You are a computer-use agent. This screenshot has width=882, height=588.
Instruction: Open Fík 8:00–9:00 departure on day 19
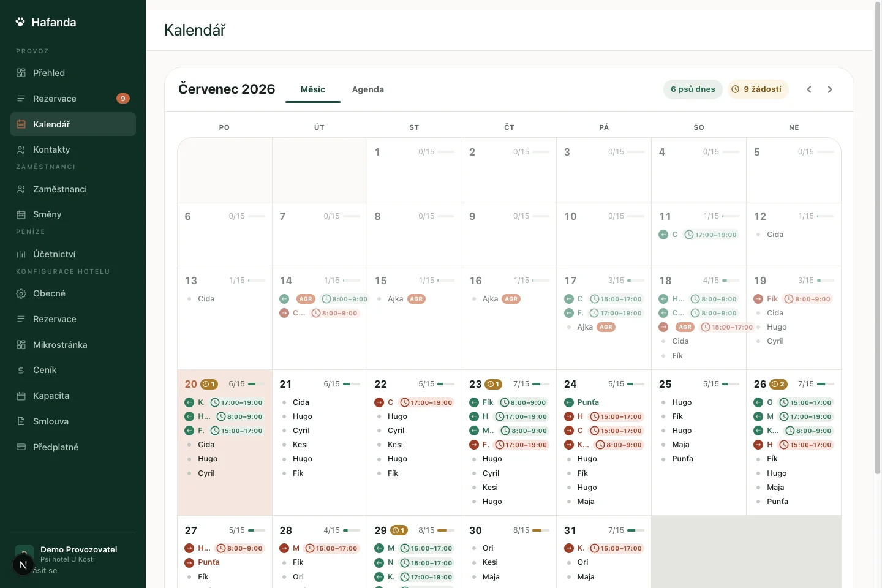tap(793, 299)
